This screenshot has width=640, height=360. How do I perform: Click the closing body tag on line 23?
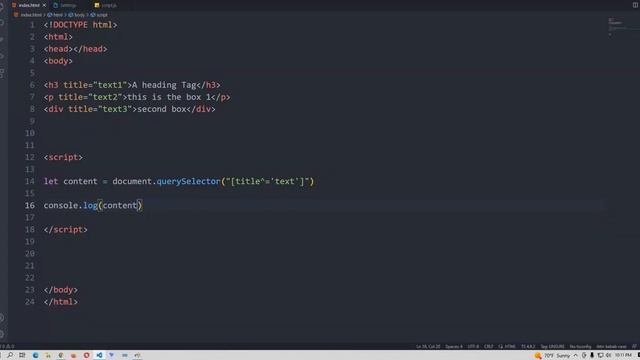(61, 290)
